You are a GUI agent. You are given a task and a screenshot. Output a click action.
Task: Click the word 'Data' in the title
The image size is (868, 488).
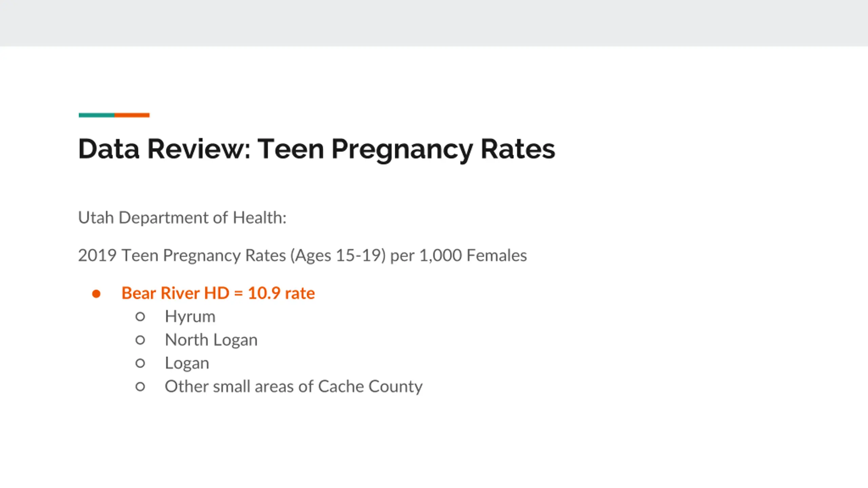[x=109, y=149]
